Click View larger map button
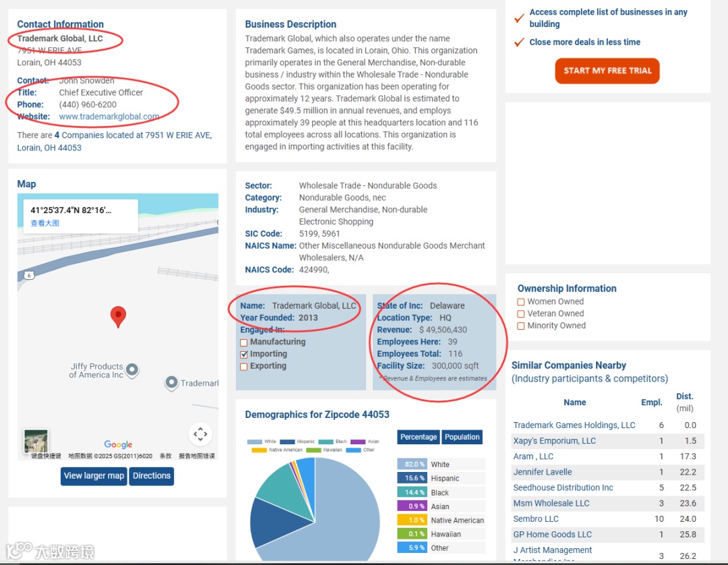The height and width of the screenshot is (565, 728). tap(94, 476)
